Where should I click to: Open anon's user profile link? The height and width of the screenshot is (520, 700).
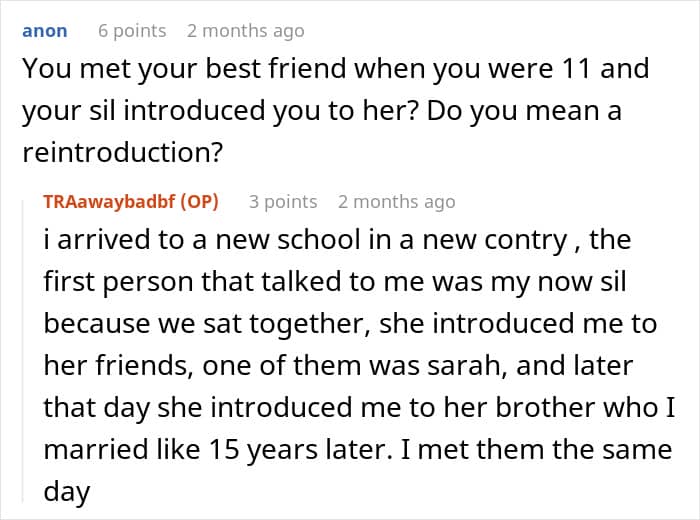coord(45,31)
